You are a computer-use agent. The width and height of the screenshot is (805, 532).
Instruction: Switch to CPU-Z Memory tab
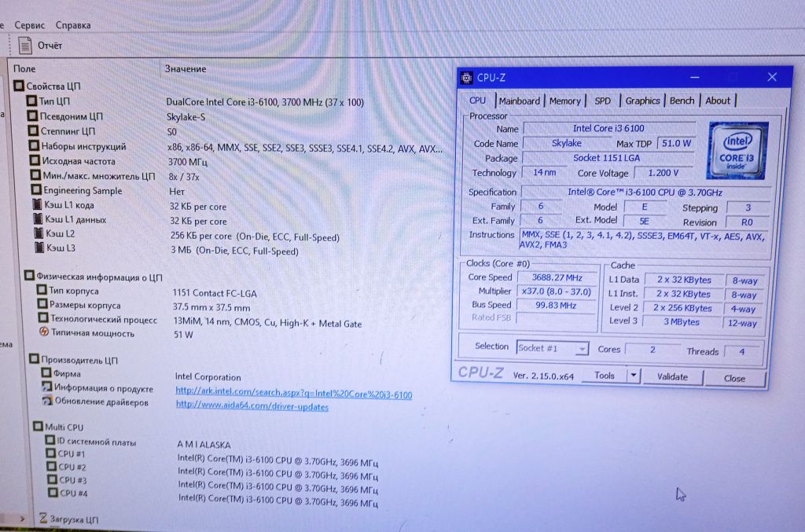click(564, 101)
